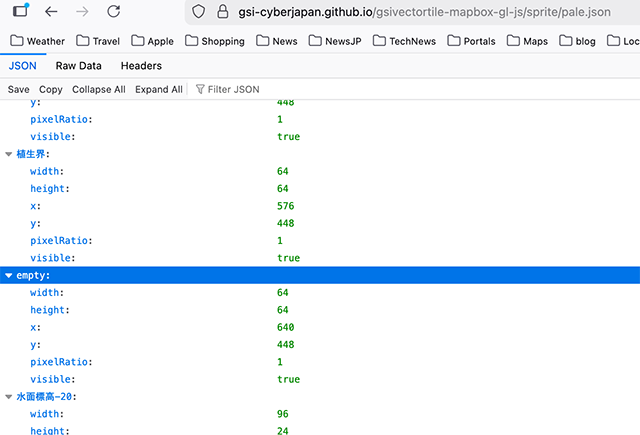
Task: Open the TechNews bookmark folder
Action: pyautogui.click(x=404, y=41)
